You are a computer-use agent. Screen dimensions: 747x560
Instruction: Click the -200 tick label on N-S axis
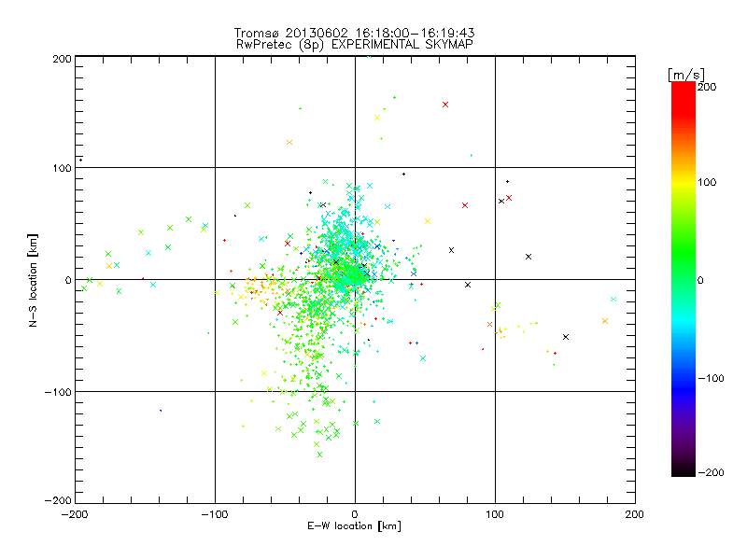pyautogui.click(x=58, y=500)
